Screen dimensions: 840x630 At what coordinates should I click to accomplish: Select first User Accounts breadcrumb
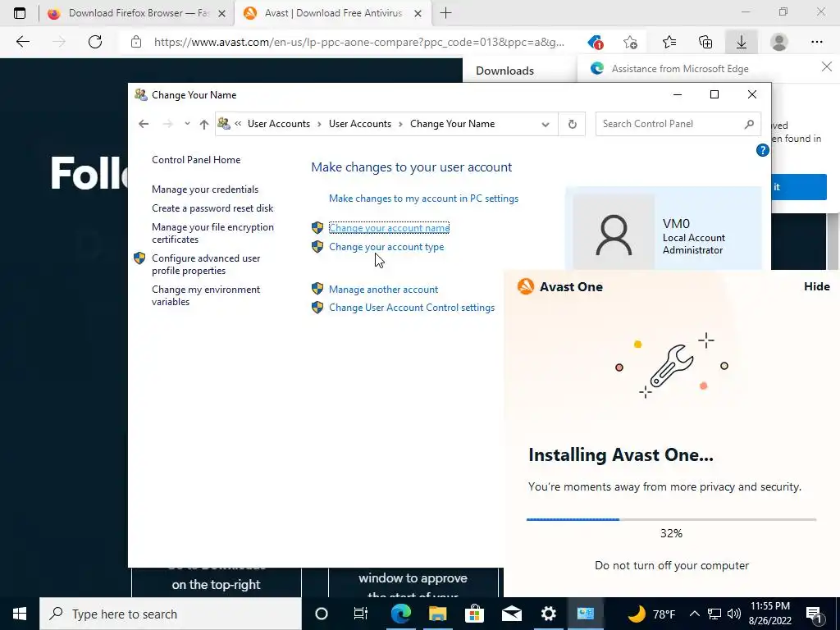[x=279, y=124]
